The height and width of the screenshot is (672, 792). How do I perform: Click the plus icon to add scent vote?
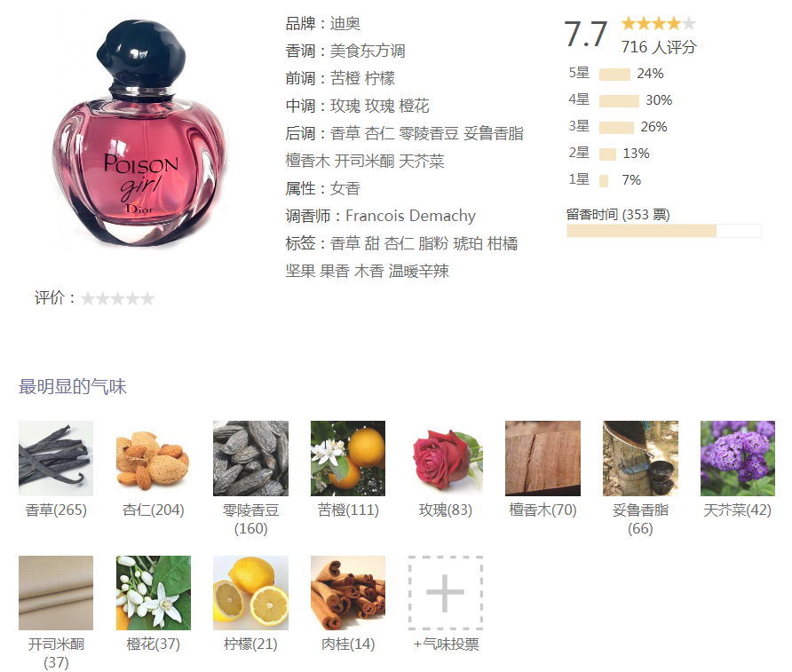[x=446, y=593]
